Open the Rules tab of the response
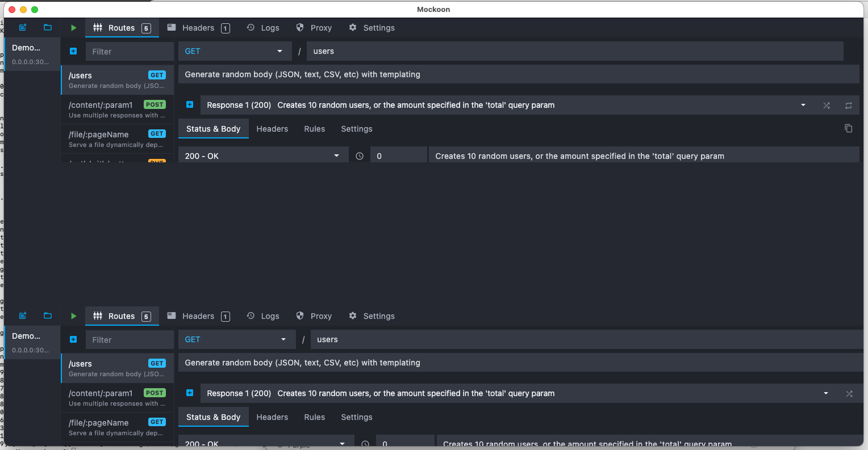This screenshot has height=450, width=868. tap(314, 129)
